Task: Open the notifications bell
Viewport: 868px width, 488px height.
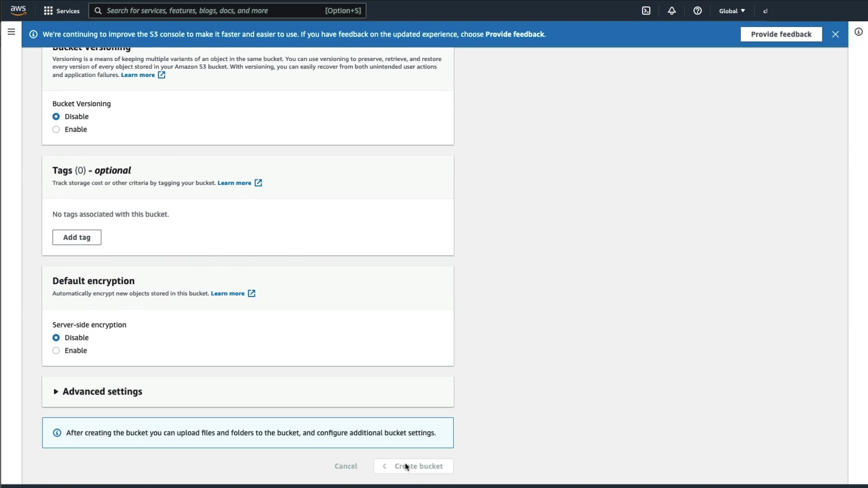Action: tap(672, 11)
